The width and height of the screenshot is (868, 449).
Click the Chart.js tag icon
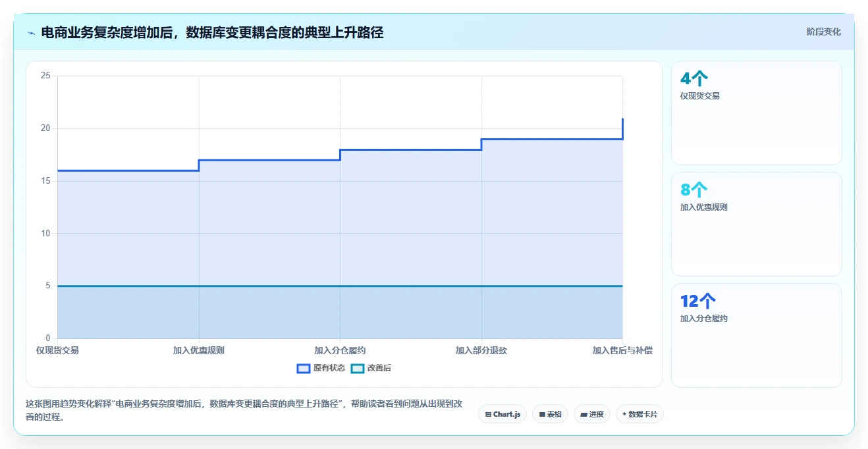[x=488, y=415]
